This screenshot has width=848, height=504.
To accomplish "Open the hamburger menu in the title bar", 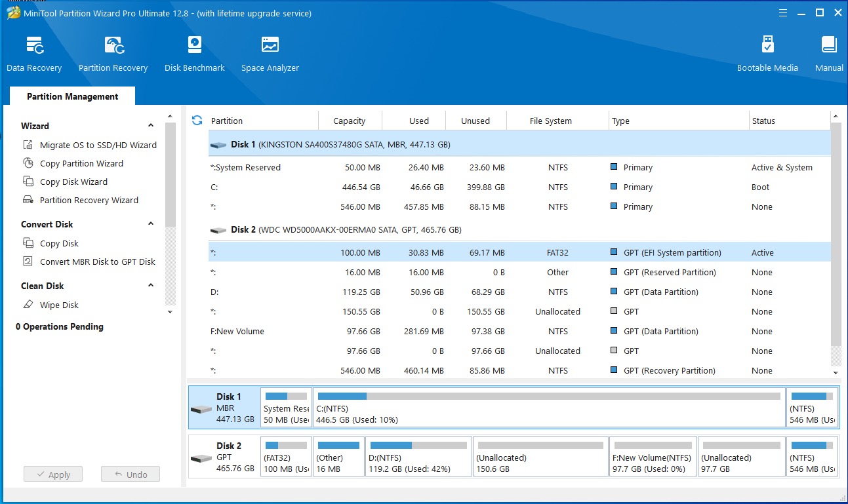I will pos(782,13).
